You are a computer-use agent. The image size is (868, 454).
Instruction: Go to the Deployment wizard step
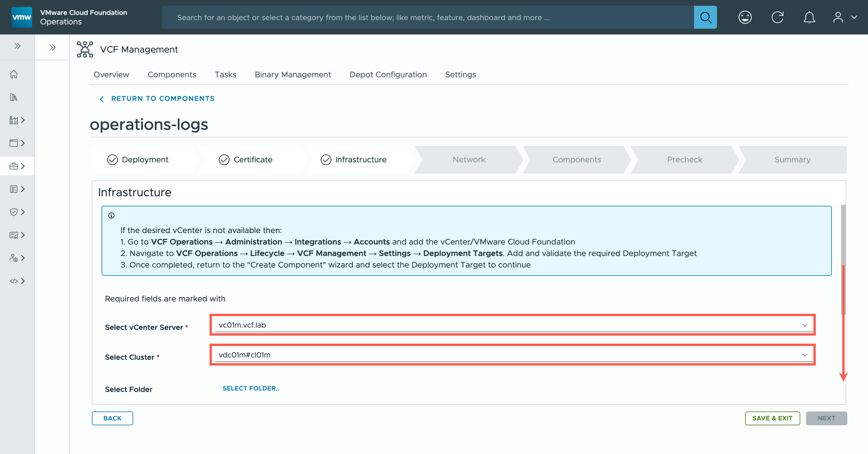(x=145, y=159)
